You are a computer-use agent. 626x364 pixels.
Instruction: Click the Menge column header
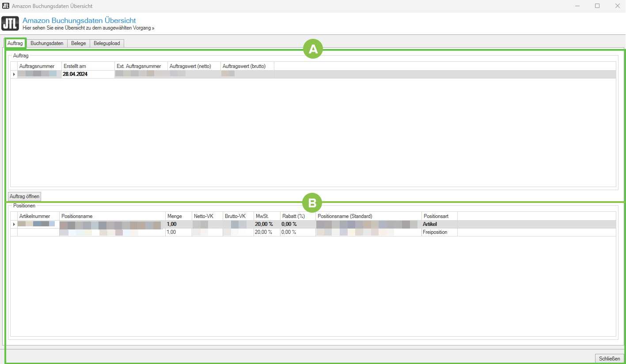point(174,216)
